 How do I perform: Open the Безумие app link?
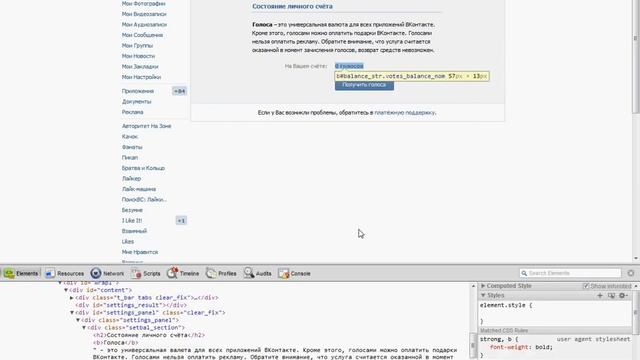click(132, 210)
